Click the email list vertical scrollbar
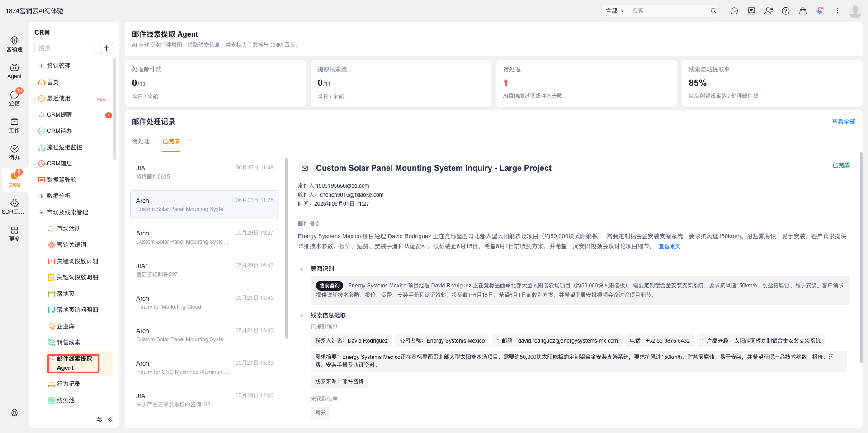This screenshot has width=868, height=433. click(286, 248)
